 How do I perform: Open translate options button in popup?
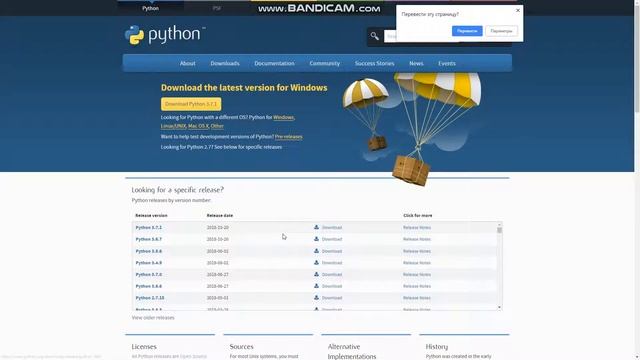coord(501,31)
